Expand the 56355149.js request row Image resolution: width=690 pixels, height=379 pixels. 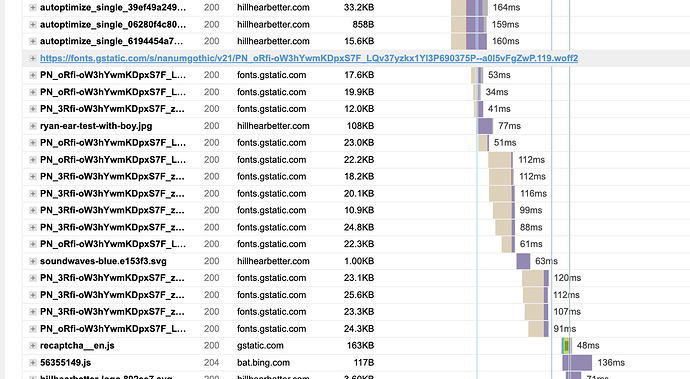[x=33, y=363]
